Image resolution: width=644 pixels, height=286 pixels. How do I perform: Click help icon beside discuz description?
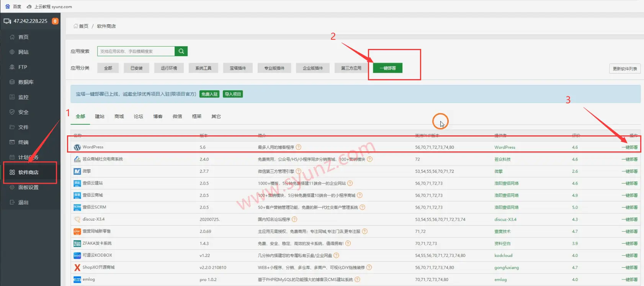coord(294,219)
